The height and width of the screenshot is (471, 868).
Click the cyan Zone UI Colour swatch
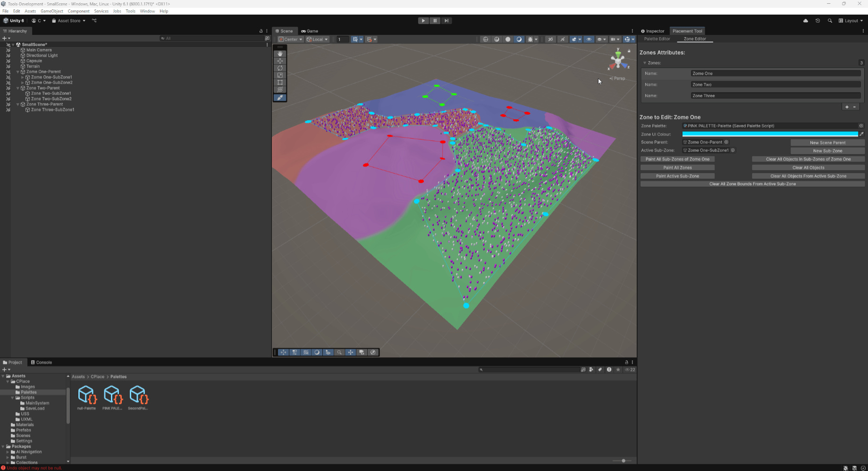click(x=770, y=134)
